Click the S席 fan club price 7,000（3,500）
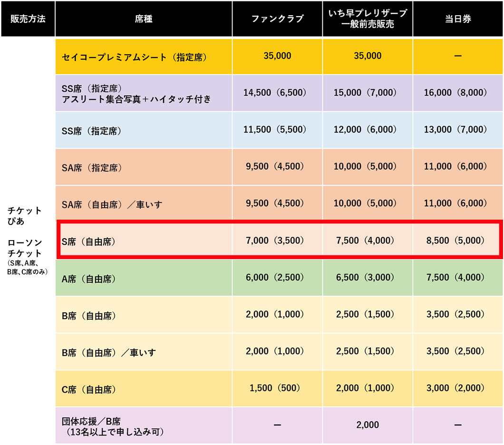 pyautogui.click(x=277, y=241)
